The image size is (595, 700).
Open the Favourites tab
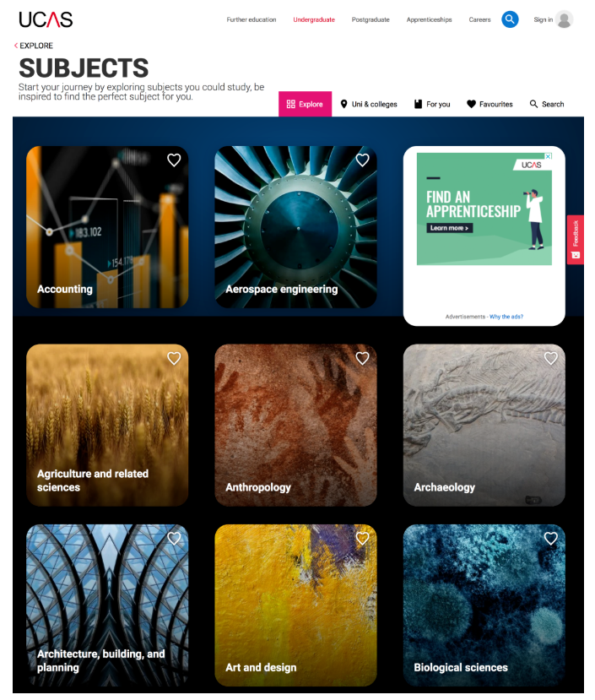pos(490,104)
